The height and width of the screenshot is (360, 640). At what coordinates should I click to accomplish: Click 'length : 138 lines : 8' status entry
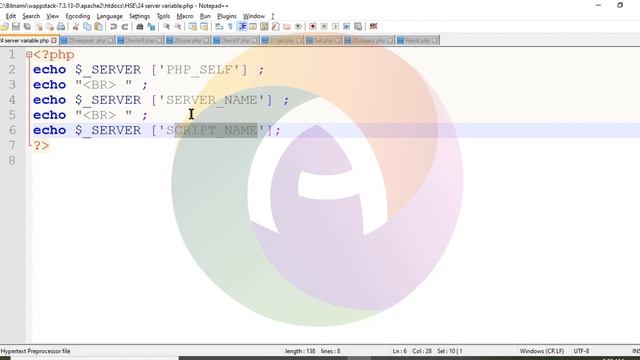click(x=312, y=351)
